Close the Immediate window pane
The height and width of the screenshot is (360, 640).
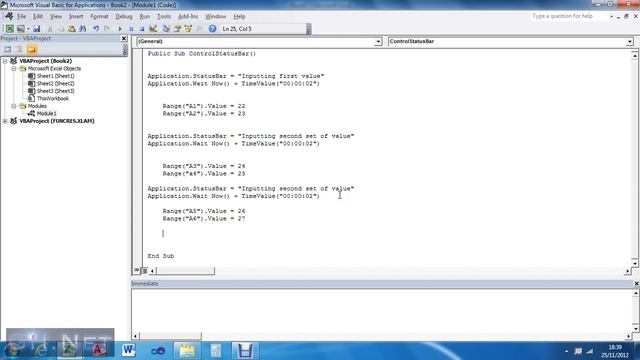[636, 283]
